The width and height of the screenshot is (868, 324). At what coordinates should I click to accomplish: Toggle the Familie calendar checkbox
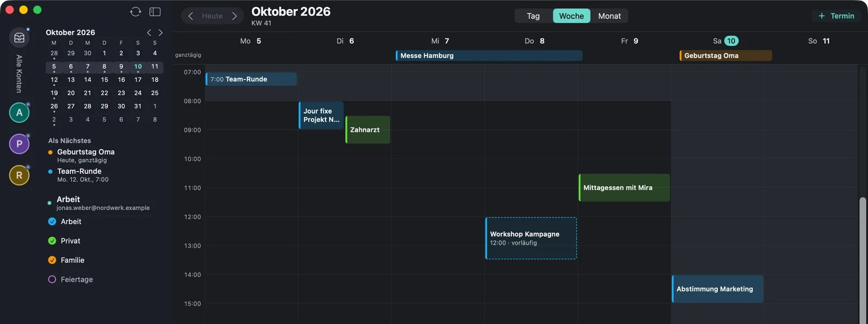point(52,260)
